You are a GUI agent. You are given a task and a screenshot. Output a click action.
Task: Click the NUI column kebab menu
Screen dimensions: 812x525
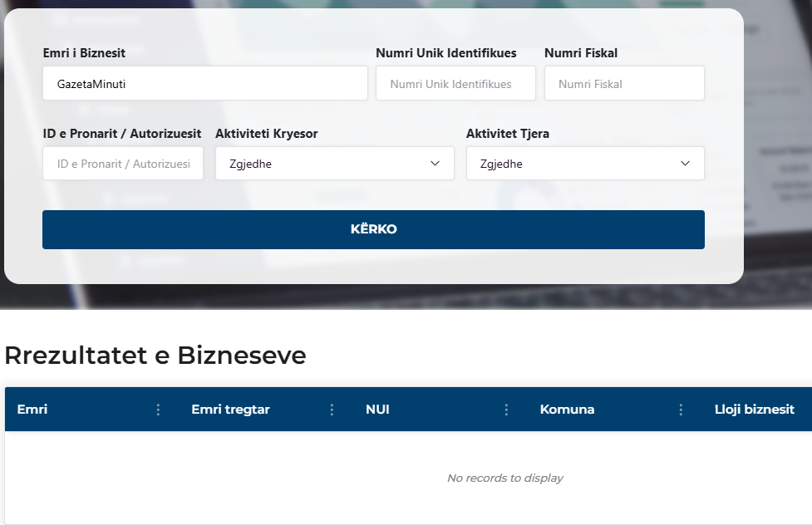(506, 410)
